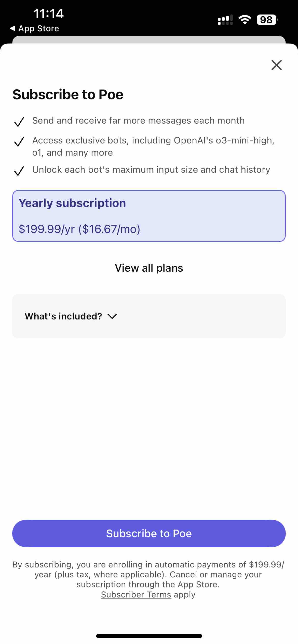The height and width of the screenshot is (644, 298).
Task: Tap the 11:14 clock in status bar
Action: pos(49,14)
